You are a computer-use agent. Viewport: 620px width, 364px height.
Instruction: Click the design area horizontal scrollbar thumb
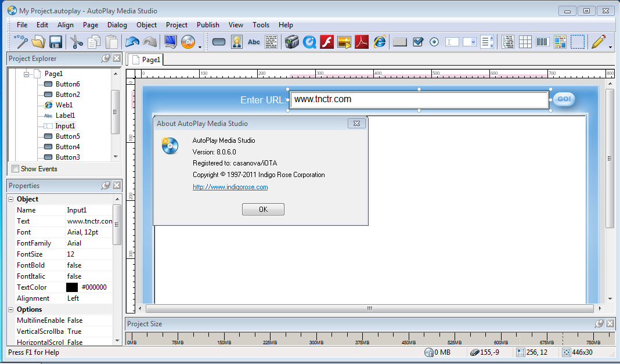370,308
